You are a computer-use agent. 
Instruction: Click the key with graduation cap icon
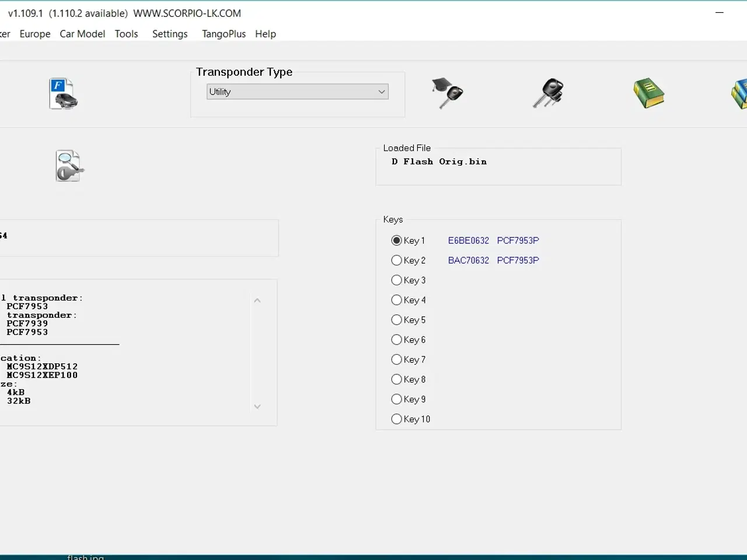coord(448,93)
